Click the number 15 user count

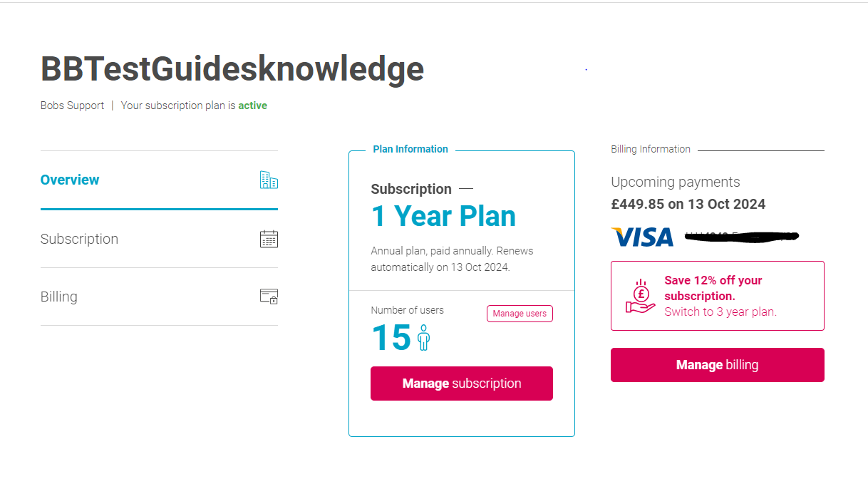pos(391,338)
